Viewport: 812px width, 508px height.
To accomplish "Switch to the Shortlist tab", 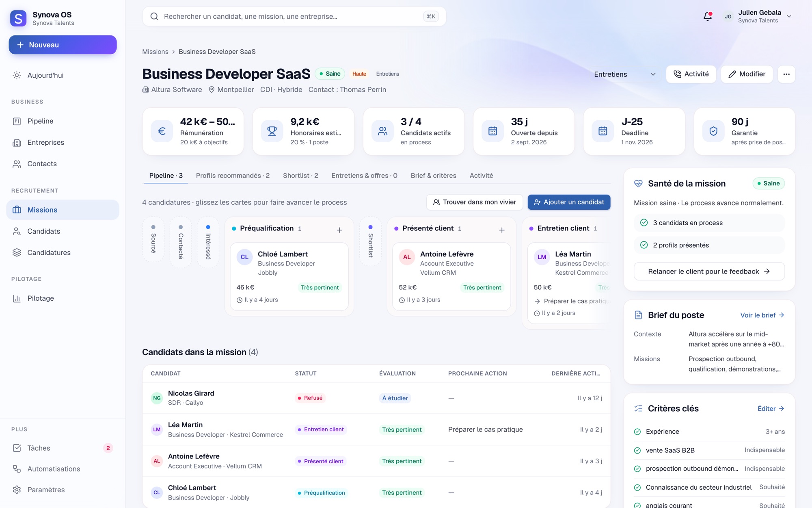I will [x=300, y=176].
